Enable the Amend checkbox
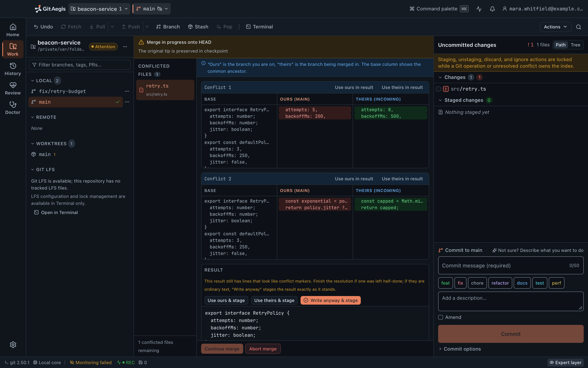The width and height of the screenshot is (588, 368). 441,317
